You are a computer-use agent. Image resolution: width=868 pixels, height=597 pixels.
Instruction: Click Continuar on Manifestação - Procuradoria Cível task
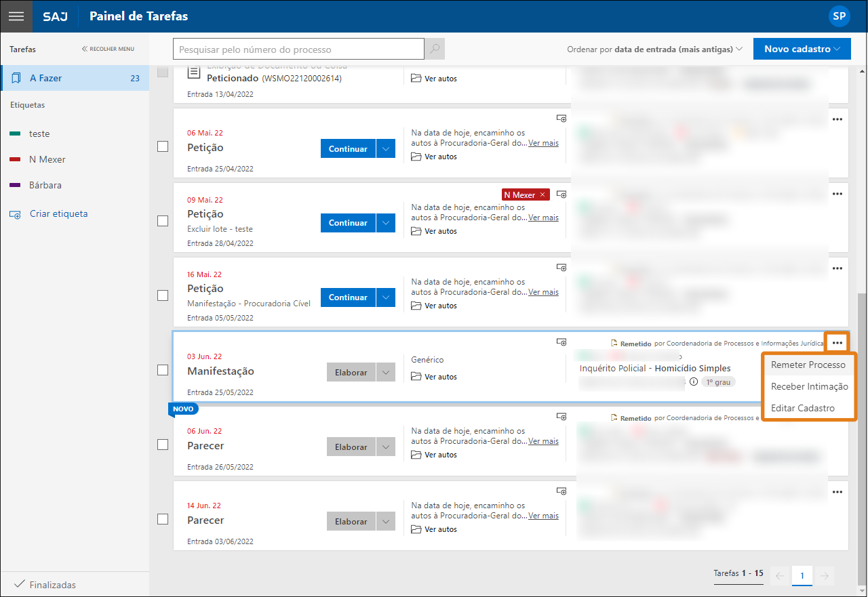348,297
